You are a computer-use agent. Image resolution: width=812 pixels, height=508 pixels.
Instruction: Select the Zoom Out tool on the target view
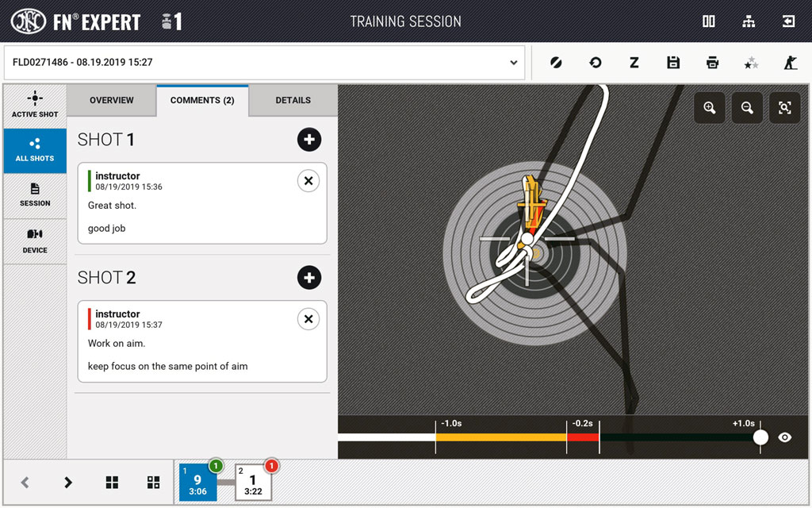746,108
